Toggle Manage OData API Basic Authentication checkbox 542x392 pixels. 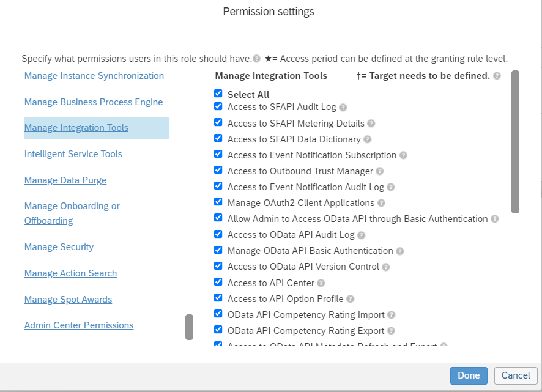218,250
